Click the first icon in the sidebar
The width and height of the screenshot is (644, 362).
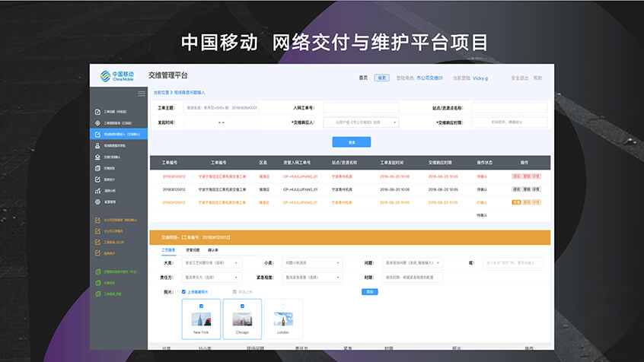tap(97, 111)
